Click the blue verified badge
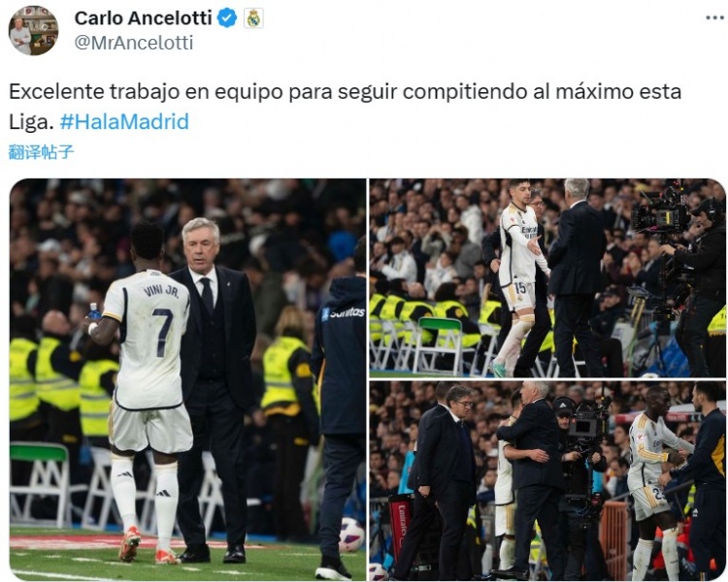728x582 pixels. pyautogui.click(x=227, y=18)
